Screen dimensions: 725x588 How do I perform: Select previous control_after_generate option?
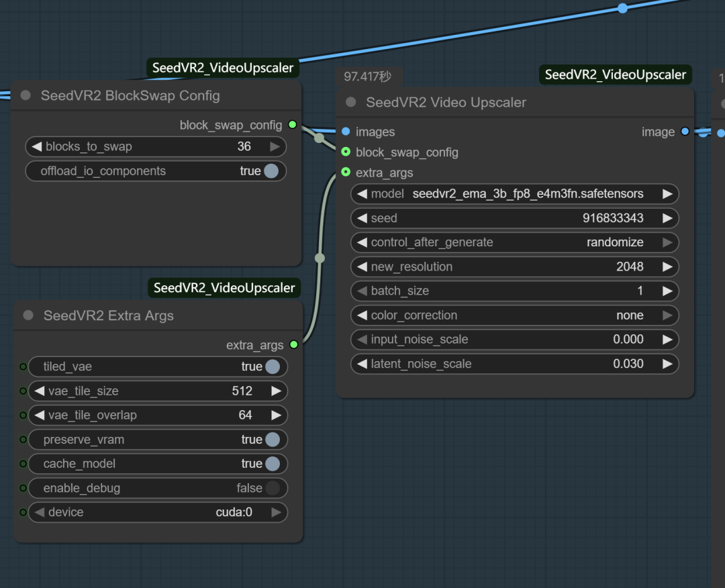click(362, 242)
